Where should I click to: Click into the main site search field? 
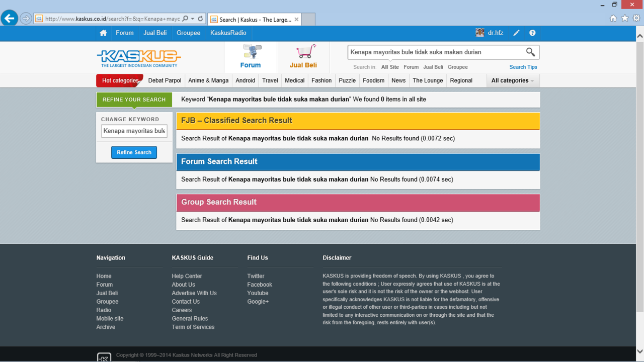click(435, 52)
